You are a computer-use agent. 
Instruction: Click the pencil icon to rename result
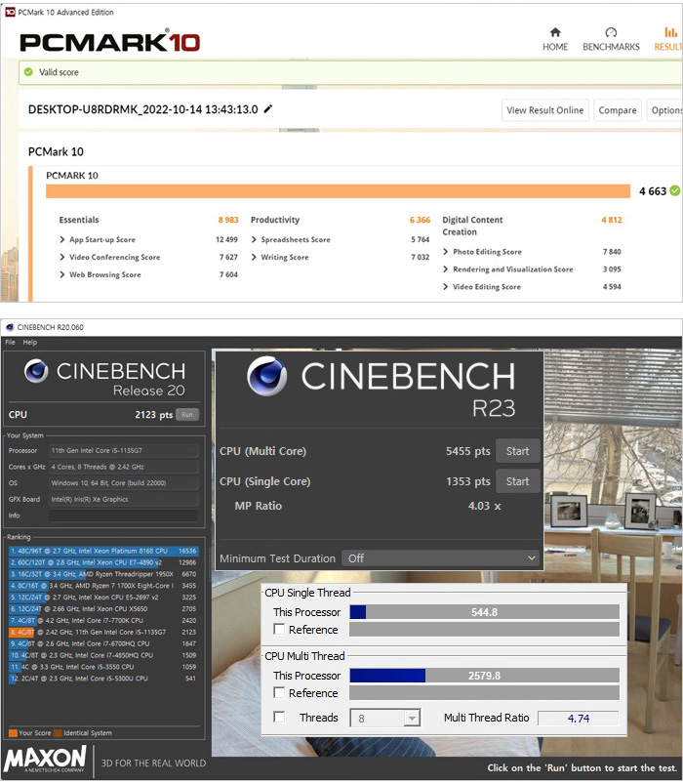click(x=268, y=108)
